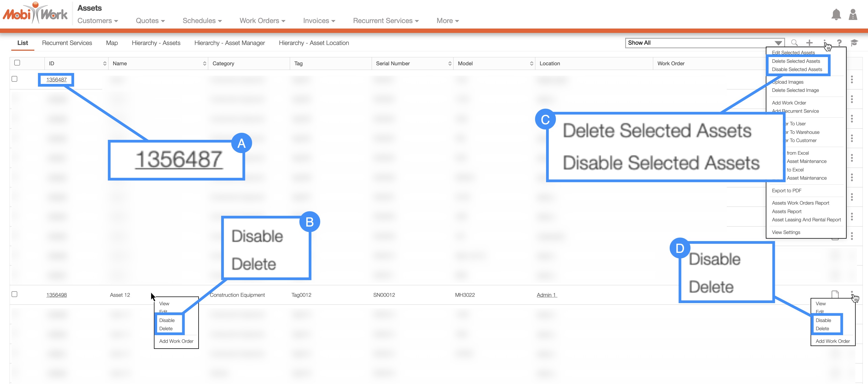Choose Export to PDF from the menu
The height and width of the screenshot is (384, 868).
tap(786, 190)
